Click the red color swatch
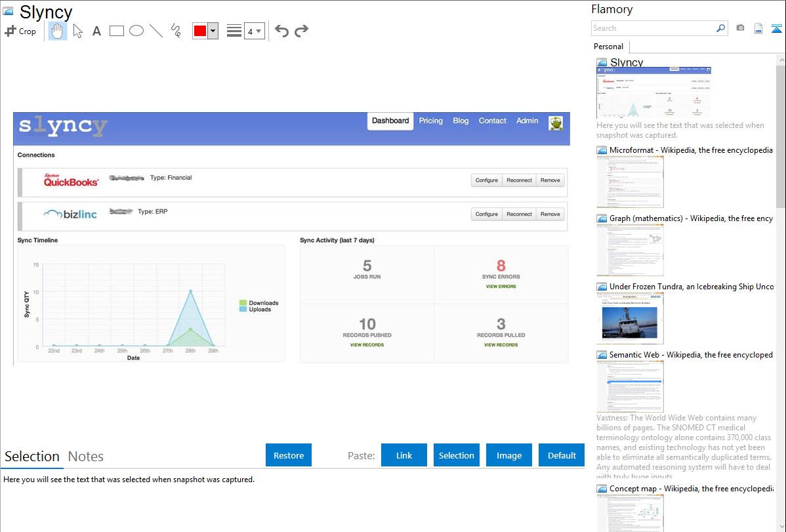Image resolution: width=786 pixels, height=532 pixels. [x=200, y=31]
